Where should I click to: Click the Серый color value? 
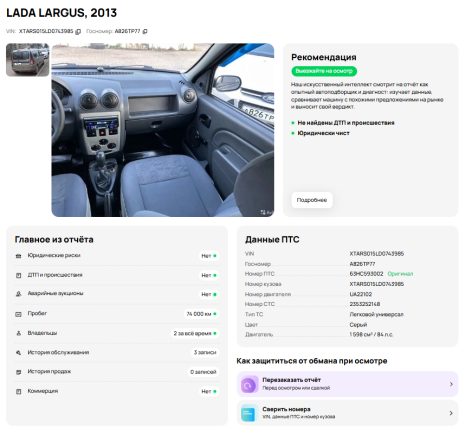click(358, 325)
